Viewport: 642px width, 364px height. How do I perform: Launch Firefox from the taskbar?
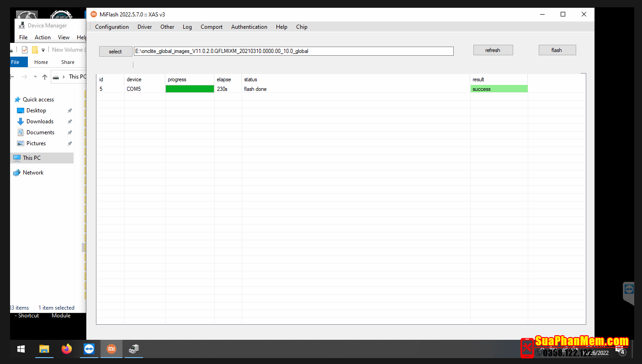click(67, 349)
